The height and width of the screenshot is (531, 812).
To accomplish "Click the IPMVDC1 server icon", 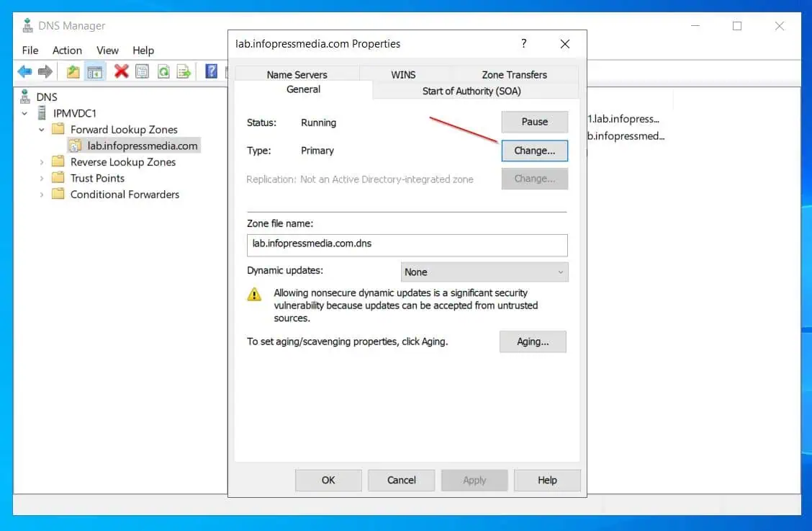I will point(42,112).
